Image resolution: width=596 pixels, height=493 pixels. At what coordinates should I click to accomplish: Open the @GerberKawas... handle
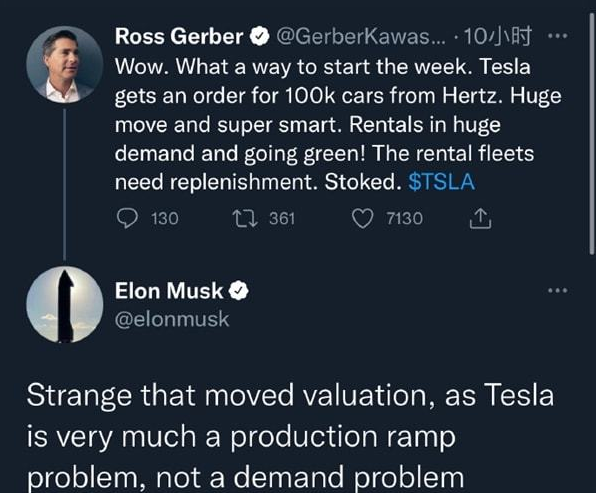point(360,37)
